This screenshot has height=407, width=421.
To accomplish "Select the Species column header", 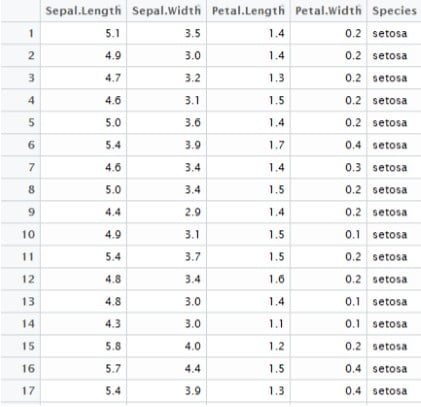I will point(395,11).
